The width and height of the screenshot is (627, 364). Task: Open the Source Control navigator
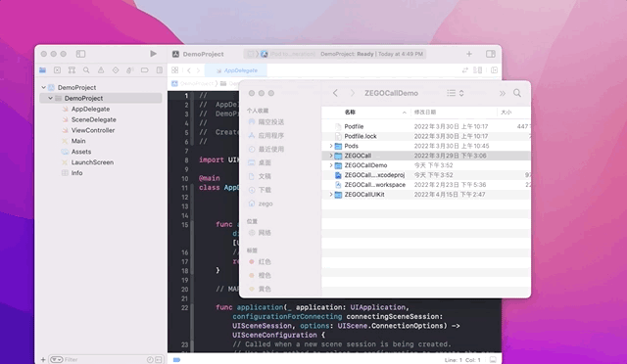pyautogui.click(x=57, y=70)
